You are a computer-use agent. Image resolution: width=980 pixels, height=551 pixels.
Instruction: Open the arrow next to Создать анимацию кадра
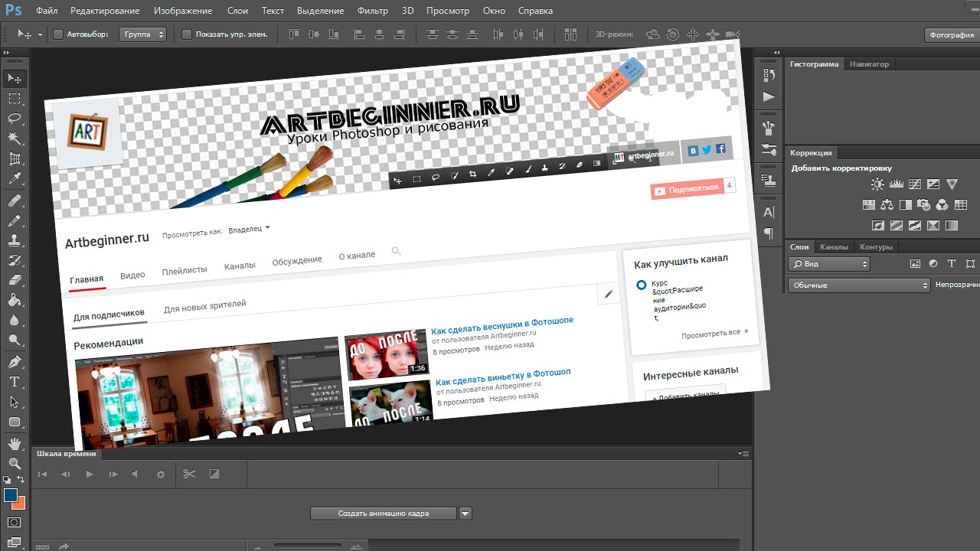point(465,514)
